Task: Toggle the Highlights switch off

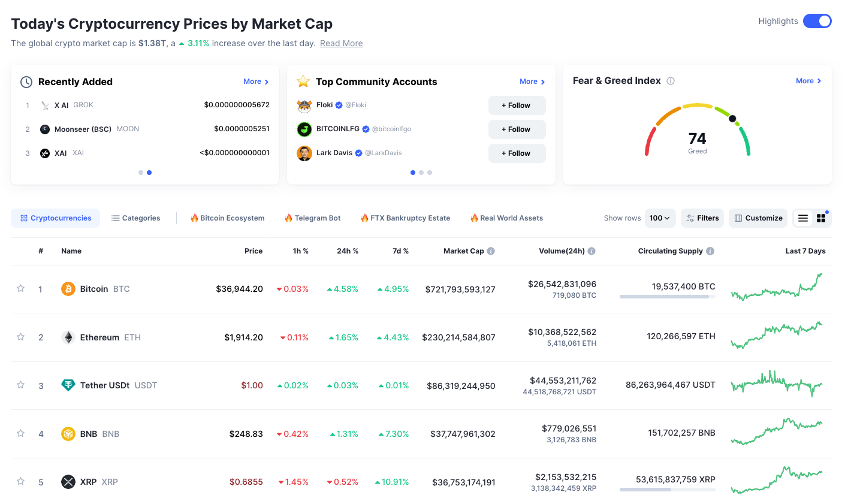Action: pos(817,21)
